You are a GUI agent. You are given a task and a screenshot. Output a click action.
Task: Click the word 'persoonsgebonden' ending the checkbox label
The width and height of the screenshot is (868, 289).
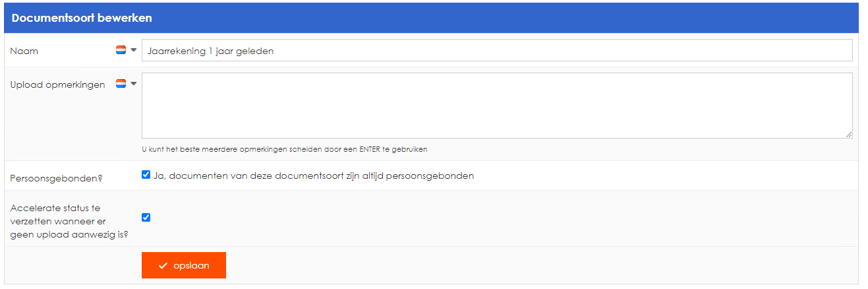tap(433, 176)
